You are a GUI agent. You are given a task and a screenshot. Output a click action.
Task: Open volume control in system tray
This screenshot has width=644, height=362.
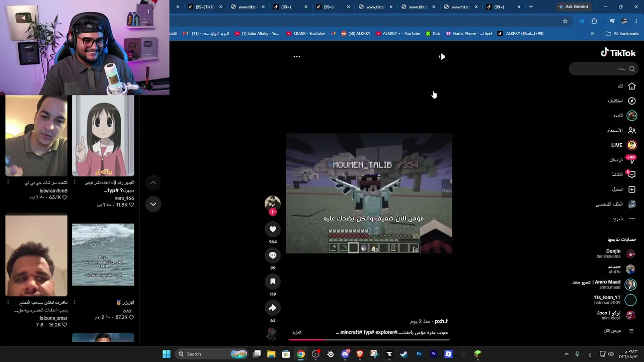click(x=610, y=354)
